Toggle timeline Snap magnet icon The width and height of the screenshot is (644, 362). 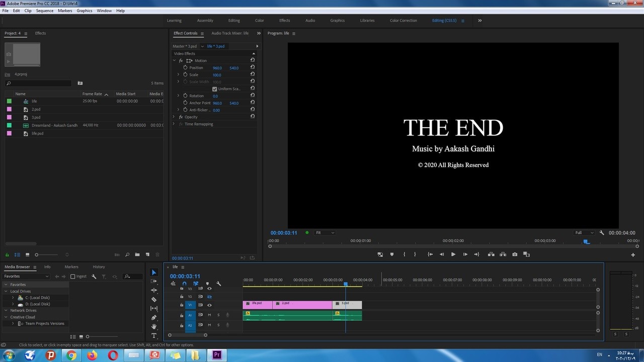[184, 284]
